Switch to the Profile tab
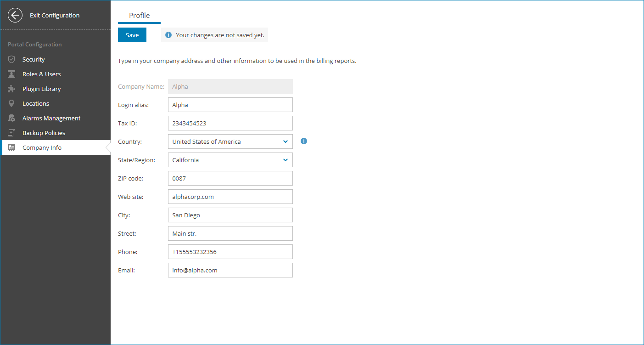Screen dimensions: 644x345 (x=139, y=16)
